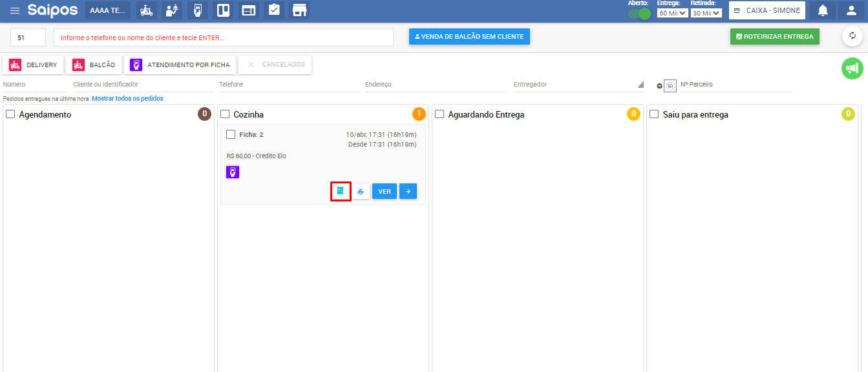Click the dark minus circle beside partner icon
This screenshot has width=868, height=372.
(659, 86)
